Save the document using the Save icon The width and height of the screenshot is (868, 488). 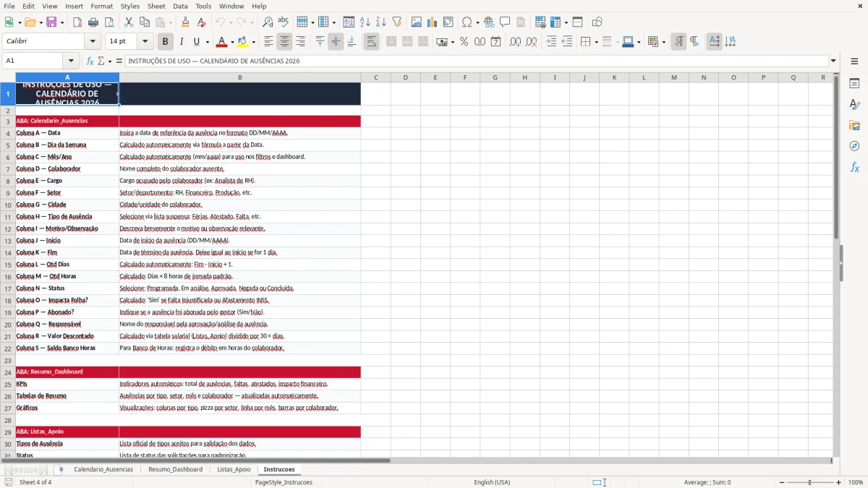pos(51,22)
